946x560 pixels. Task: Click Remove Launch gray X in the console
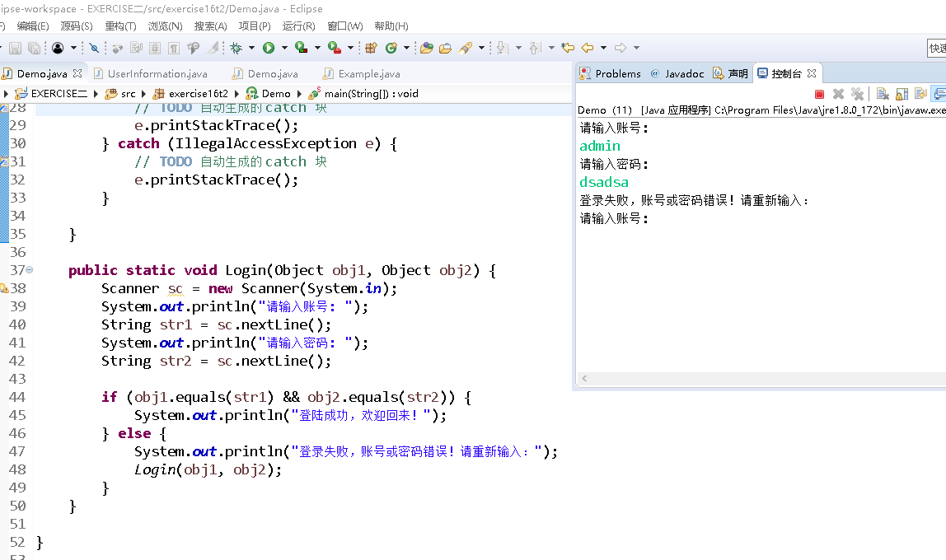point(838,94)
